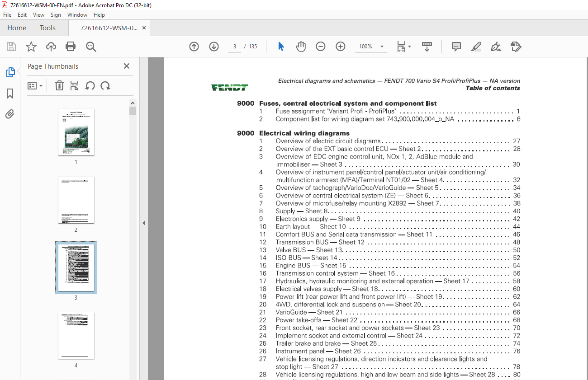Go to previous page with up arrow
The height and width of the screenshot is (380, 588).
point(194,47)
